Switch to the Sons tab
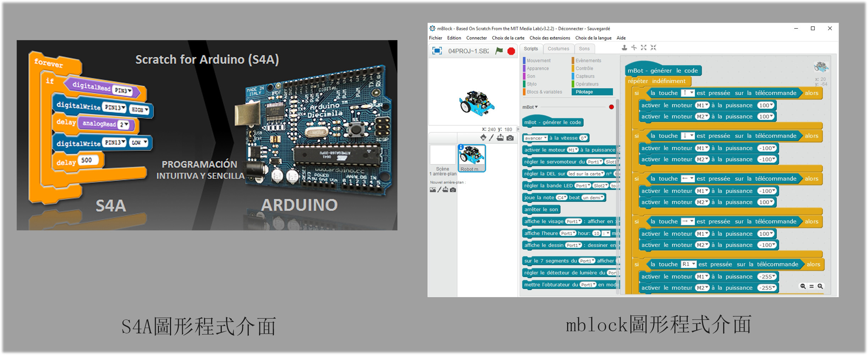868x355 pixels. coord(584,49)
